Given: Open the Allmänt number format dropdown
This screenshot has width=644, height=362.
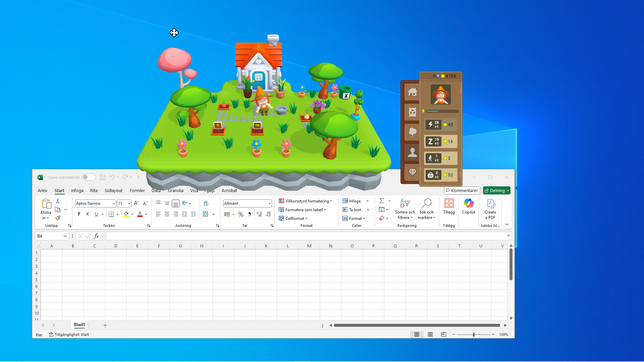Looking at the screenshot, I should pyautogui.click(x=269, y=203).
